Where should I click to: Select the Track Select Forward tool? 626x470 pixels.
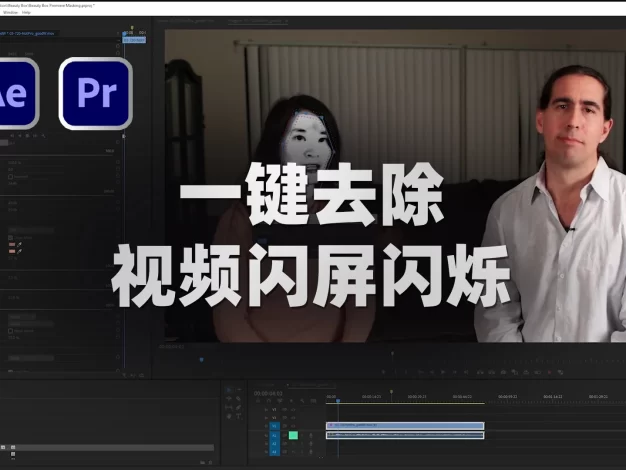[x=239, y=389]
